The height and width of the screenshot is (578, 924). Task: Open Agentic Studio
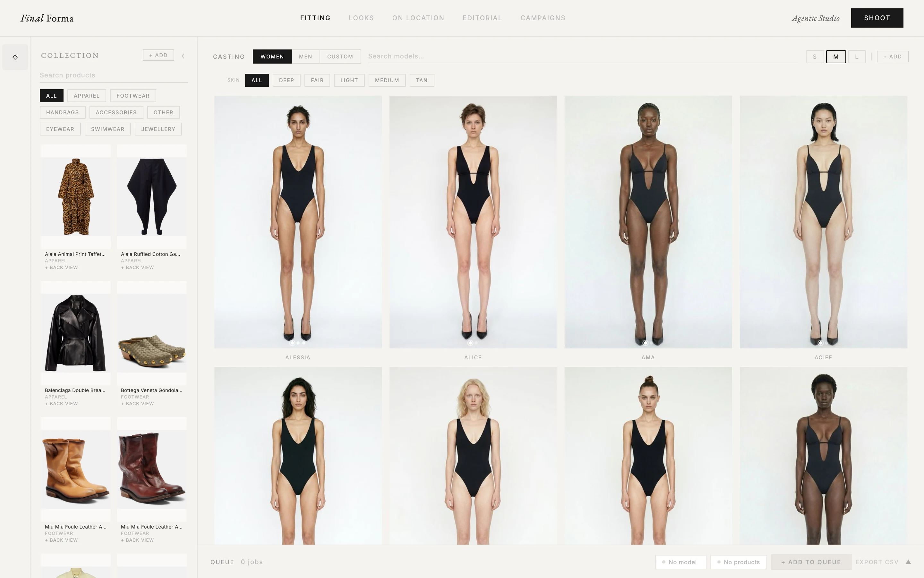point(816,18)
